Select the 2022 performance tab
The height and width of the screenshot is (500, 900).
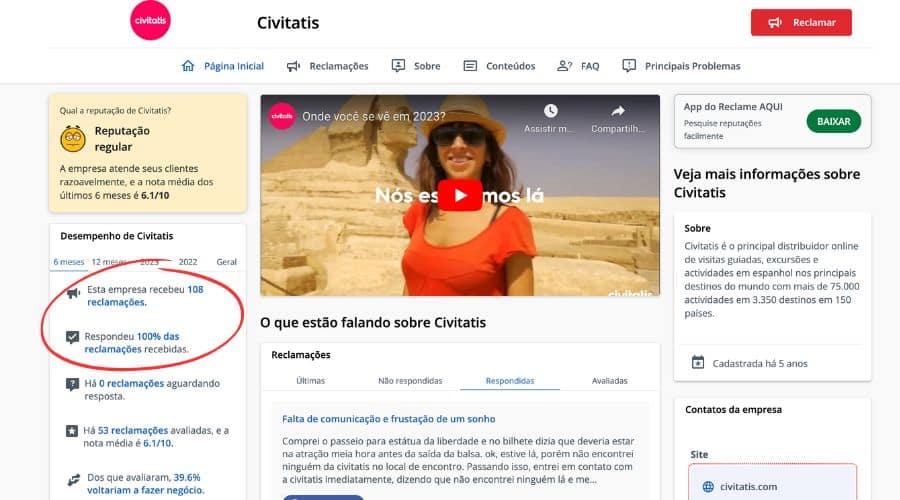pyautogui.click(x=188, y=262)
